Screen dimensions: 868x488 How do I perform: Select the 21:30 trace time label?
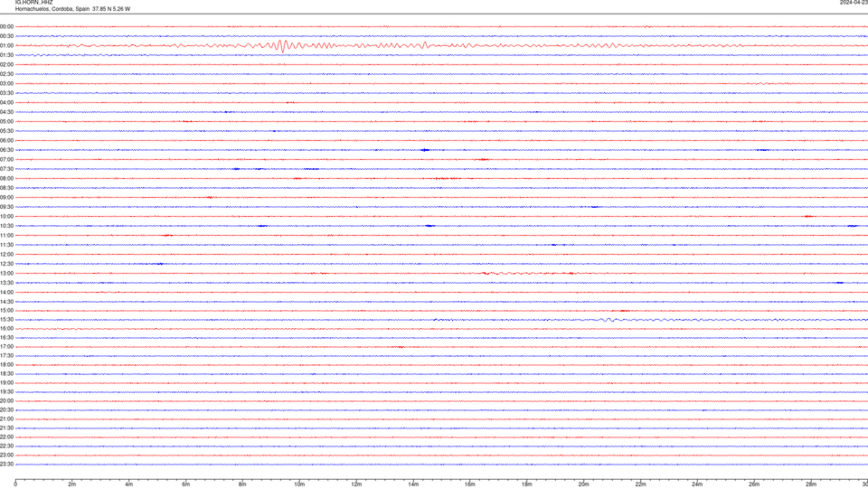pyautogui.click(x=6, y=428)
